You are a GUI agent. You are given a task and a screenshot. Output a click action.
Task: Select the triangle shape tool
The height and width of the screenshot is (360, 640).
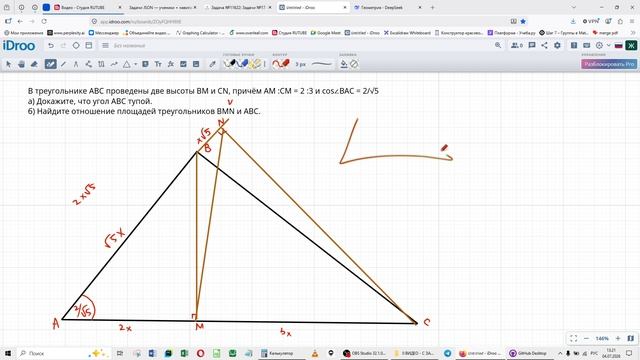127,64
